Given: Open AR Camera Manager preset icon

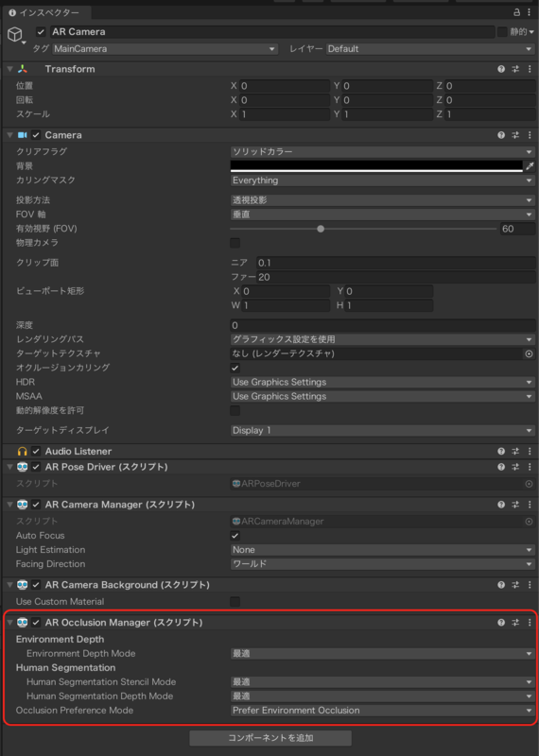Looking at the screenshot, I should point(515,505).
